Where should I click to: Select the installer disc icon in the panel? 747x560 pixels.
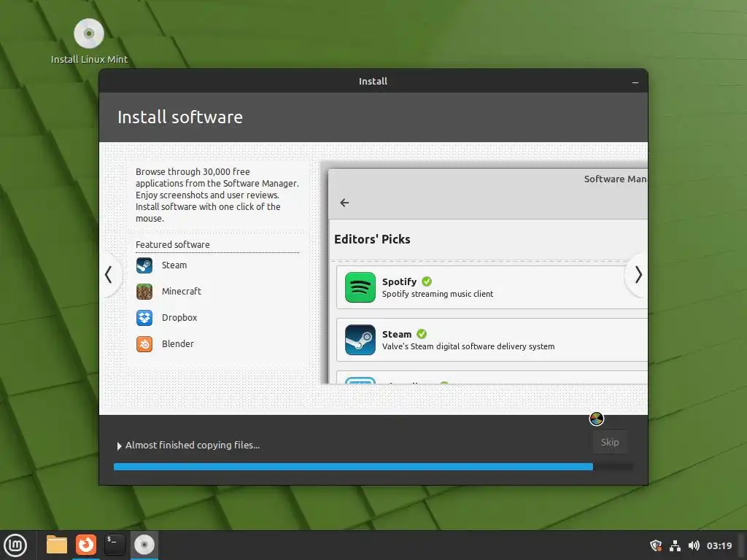click(144, 545)
